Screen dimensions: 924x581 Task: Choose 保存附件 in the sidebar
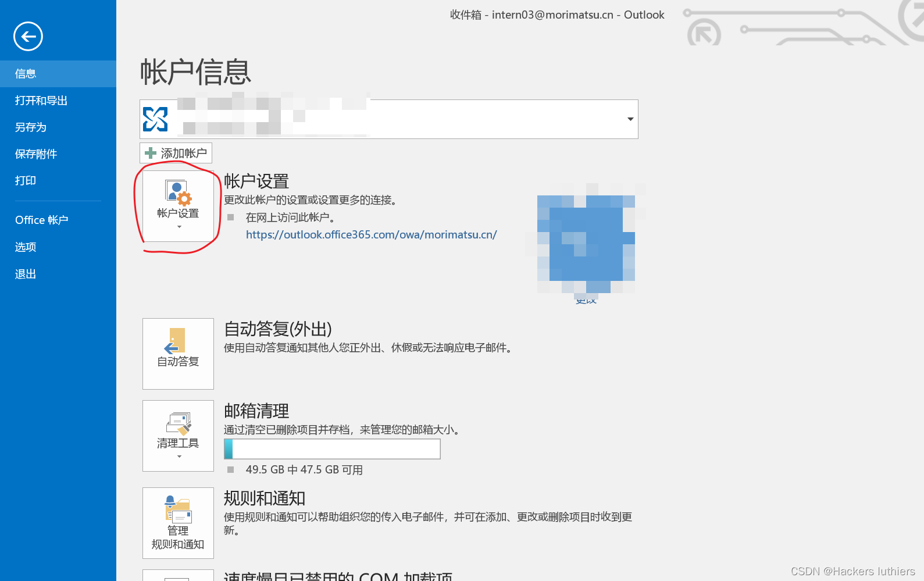pyautogui.click(x=58, y=154)
